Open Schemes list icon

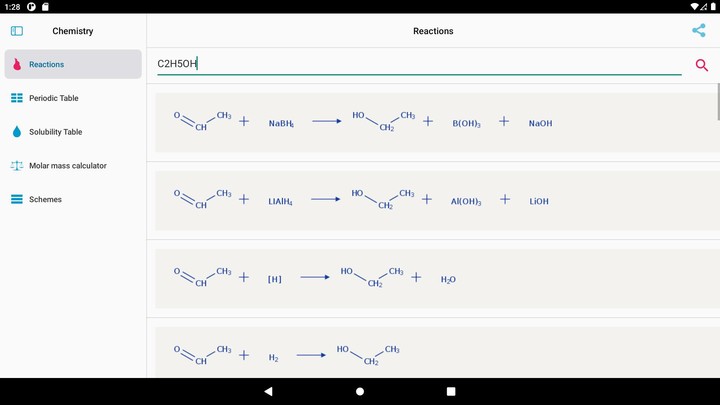17,199
